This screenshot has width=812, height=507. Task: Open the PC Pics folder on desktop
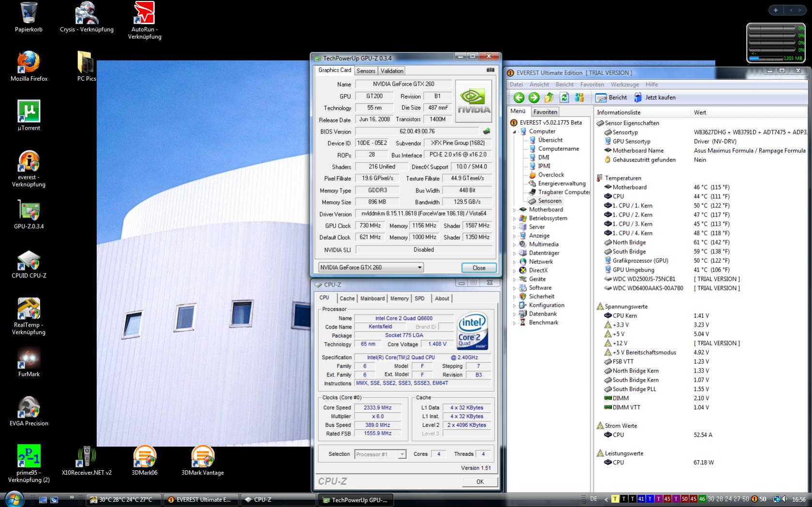pyautogui.click(x=87, y=66)
